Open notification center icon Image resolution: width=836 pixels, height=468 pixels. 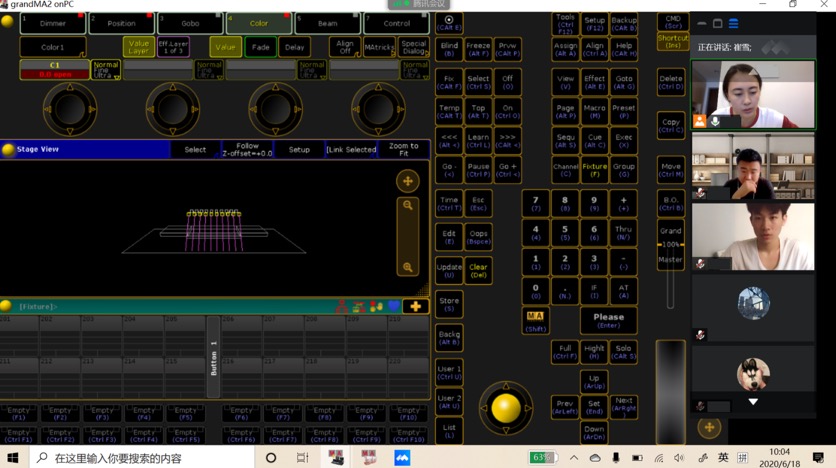(x=818, y=457)
